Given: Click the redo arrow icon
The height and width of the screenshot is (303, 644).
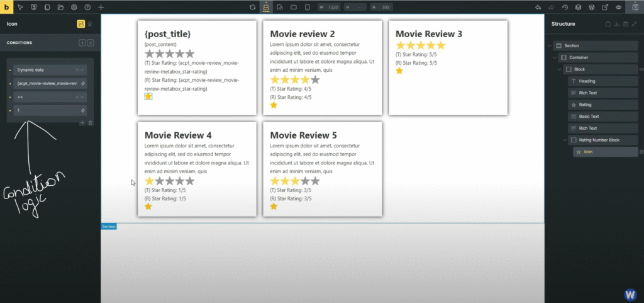Looking at the screenshot, I should [551, 7].
